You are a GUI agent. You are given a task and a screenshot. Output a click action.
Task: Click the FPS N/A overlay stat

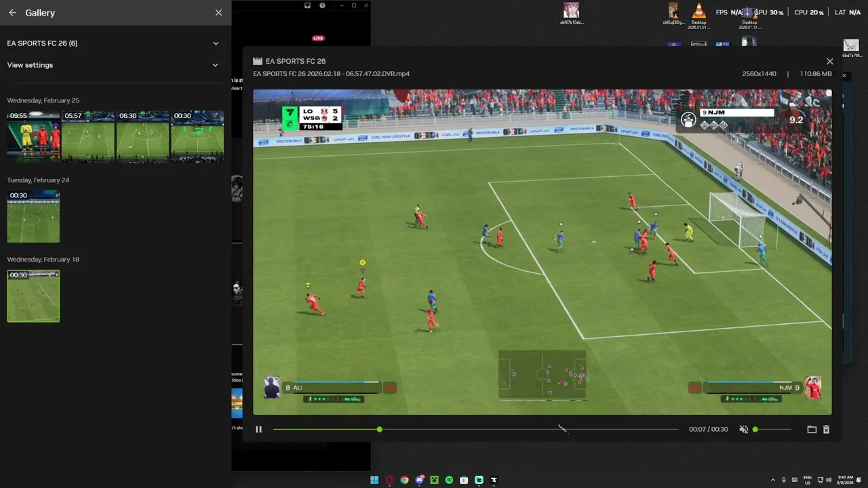730,13
